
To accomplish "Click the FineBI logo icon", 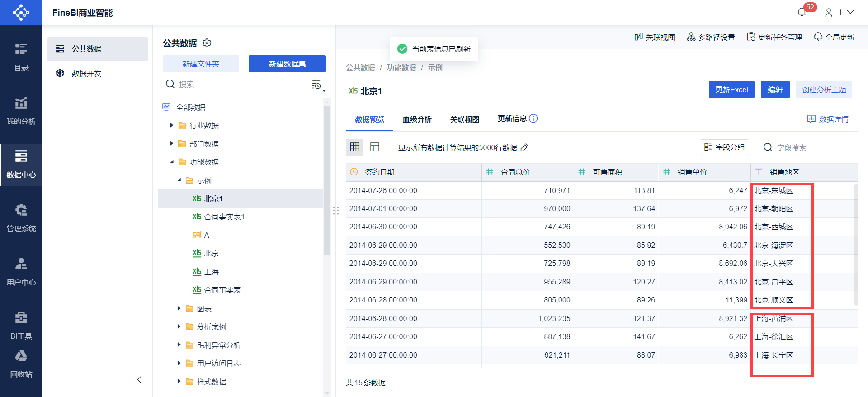I will [21, 12].
